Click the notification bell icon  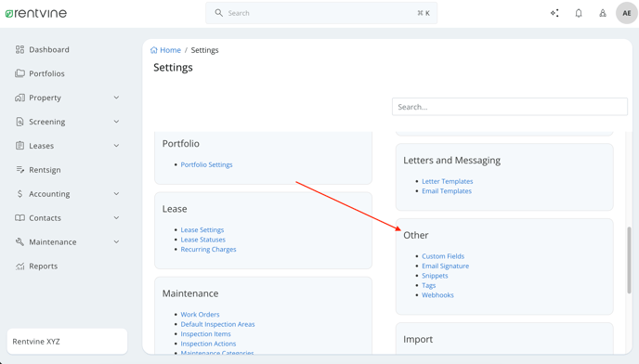(579, 13)
